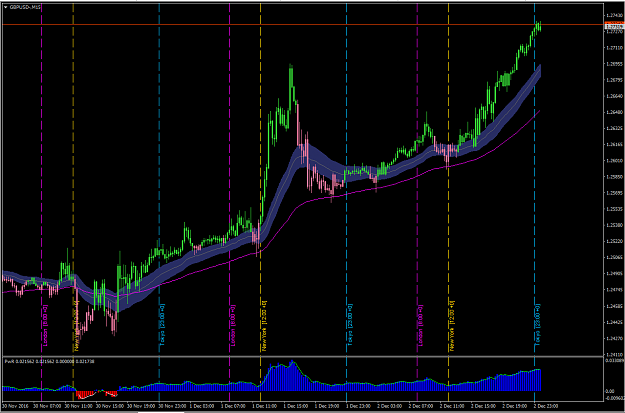The width and height of the screenshot is (625, 413).
Task: Select the New York session line near 30 Nov 11:00
Action: pos(73,179)
